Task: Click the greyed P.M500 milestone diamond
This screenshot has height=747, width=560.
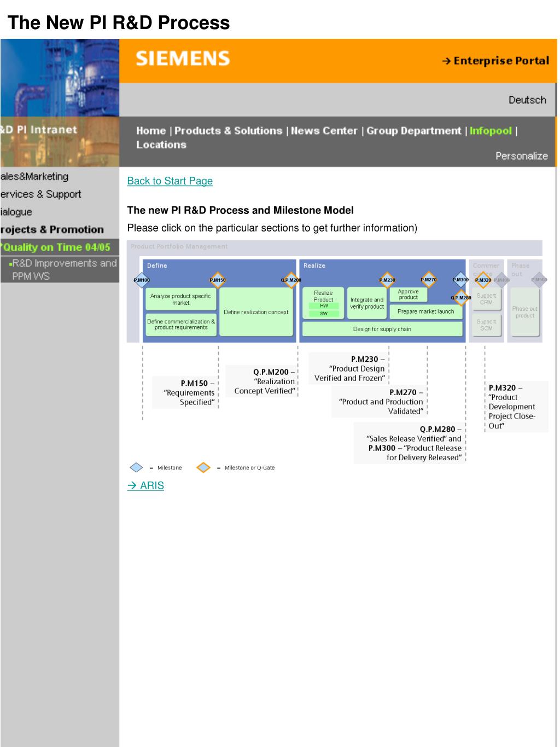Action: tap(539, 280)
